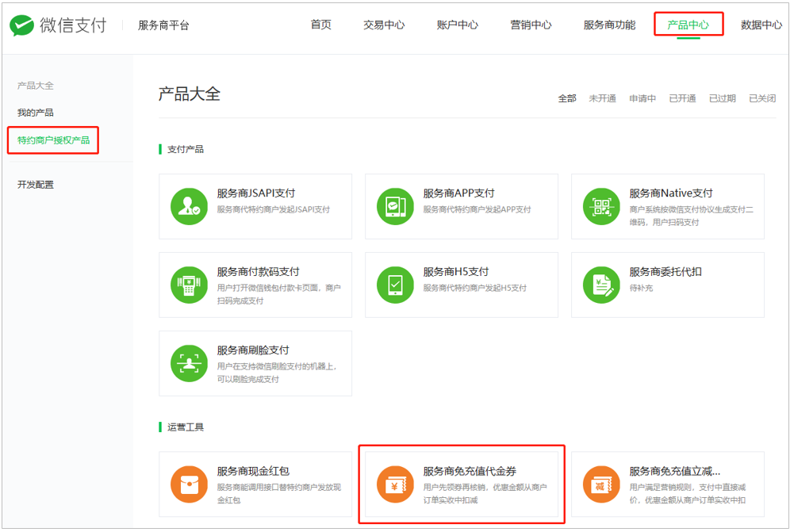This screenshot has height=532, width=794.
Task: Click the 服务商付款码支付 scanner icon
Action: click(x=189, y=285)
